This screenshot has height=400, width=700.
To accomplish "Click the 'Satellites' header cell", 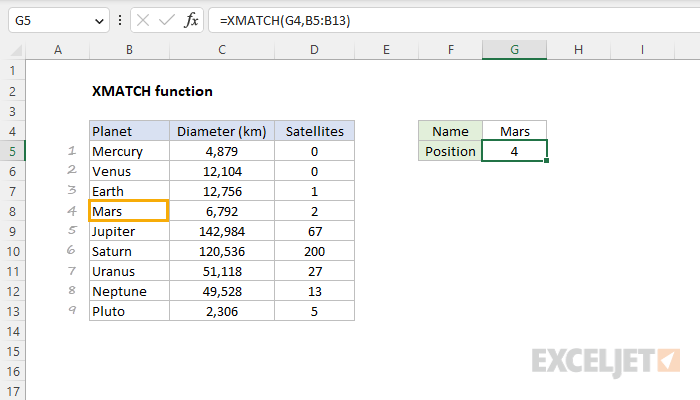I will point(314,131).
